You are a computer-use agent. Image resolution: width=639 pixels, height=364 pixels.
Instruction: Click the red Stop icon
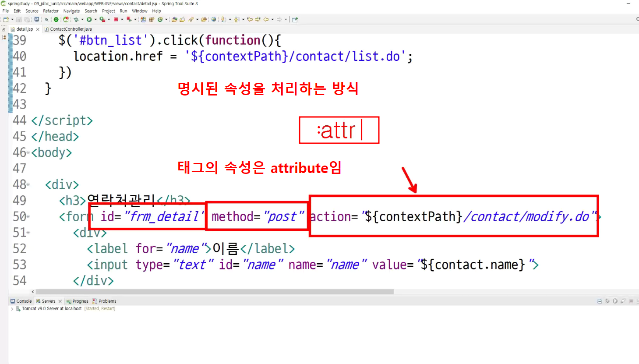(116, 19)
